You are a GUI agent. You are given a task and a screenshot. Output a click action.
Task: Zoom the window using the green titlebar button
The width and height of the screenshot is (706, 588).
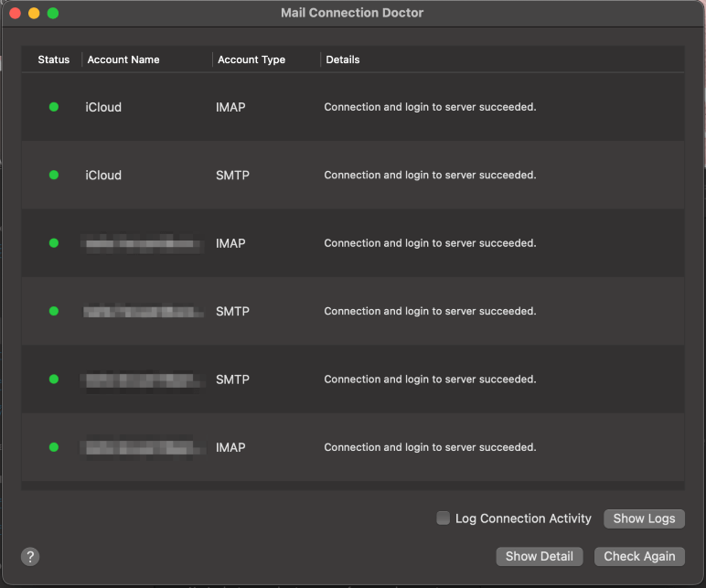(53, 14)
